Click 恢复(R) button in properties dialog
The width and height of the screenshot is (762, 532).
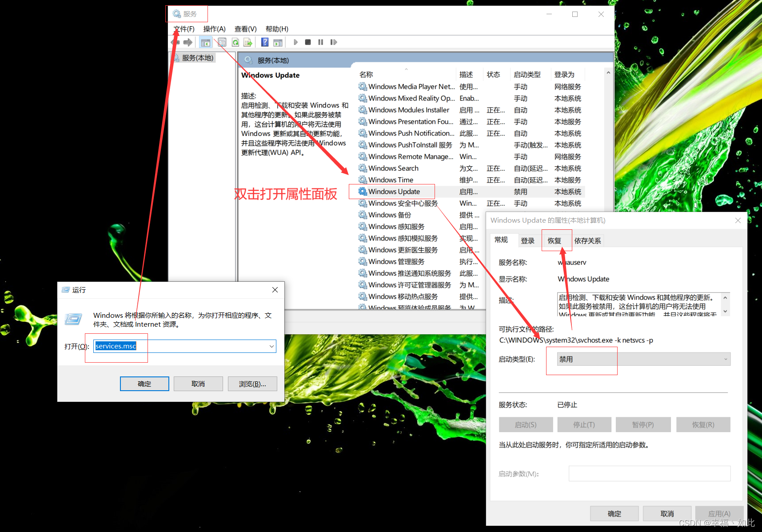(x=703, y=425)
